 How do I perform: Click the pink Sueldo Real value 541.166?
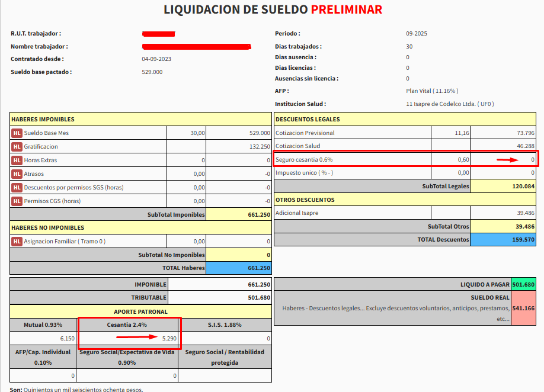coord(523,308)
